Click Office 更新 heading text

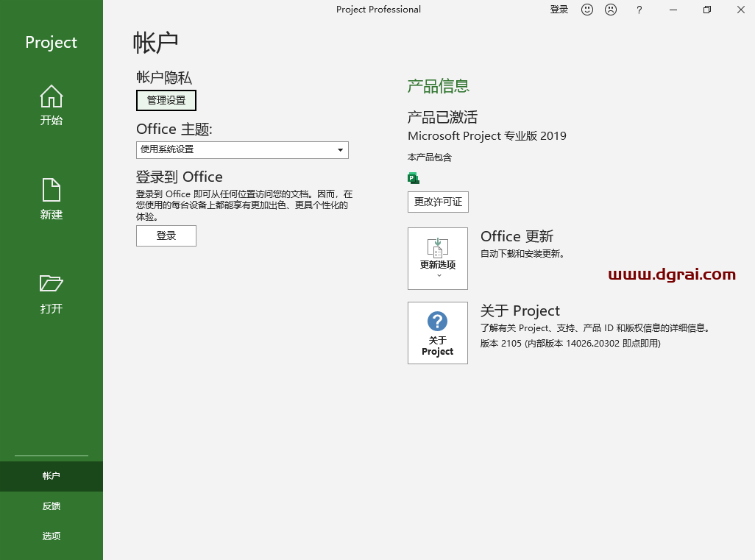tap(517, 236)
